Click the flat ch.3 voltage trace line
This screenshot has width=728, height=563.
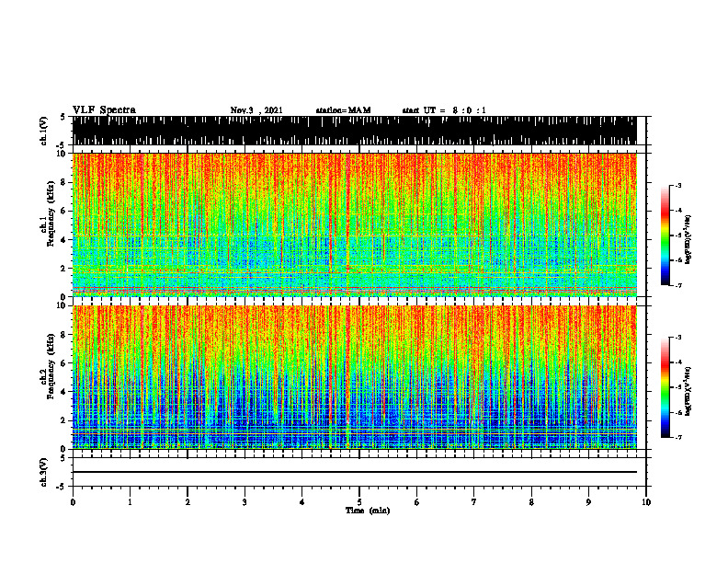[x=355, y=472]
